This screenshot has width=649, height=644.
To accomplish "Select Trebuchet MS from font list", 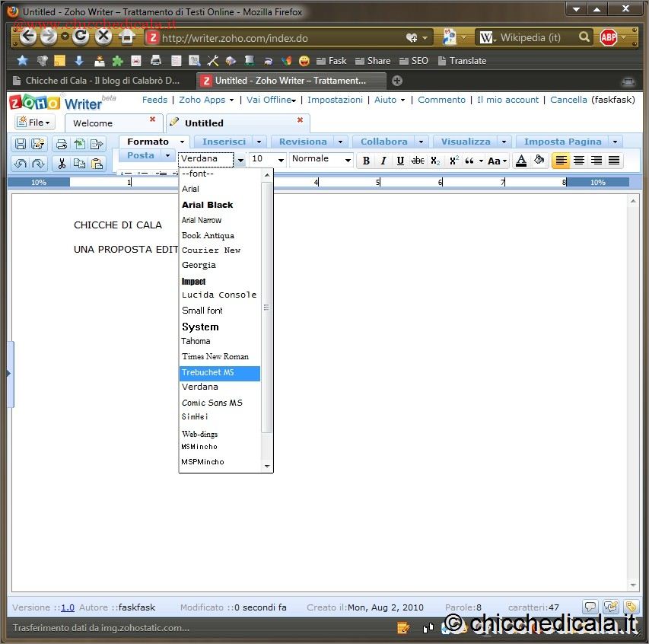I will 220,373.
